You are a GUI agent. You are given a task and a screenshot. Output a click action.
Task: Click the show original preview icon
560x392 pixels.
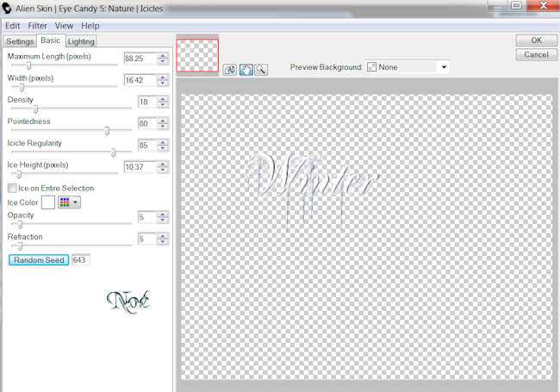click(230, 70)
